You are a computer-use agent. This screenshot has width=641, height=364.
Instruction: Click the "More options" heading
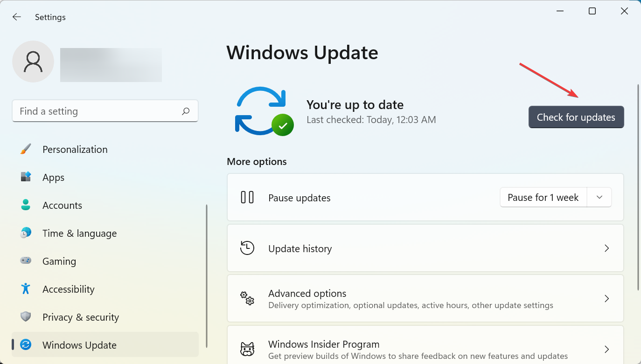(257, 162)
